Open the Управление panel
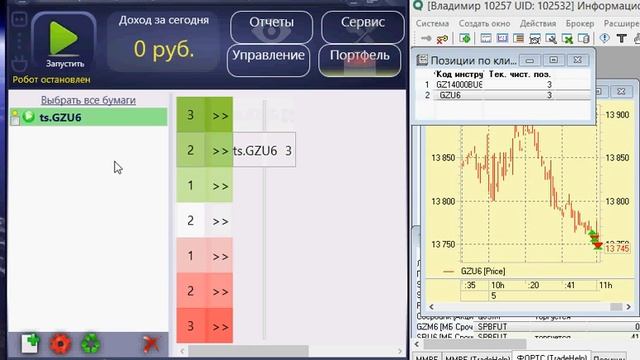Viewport: 640px width, 360px height. [x=269, y=60]
